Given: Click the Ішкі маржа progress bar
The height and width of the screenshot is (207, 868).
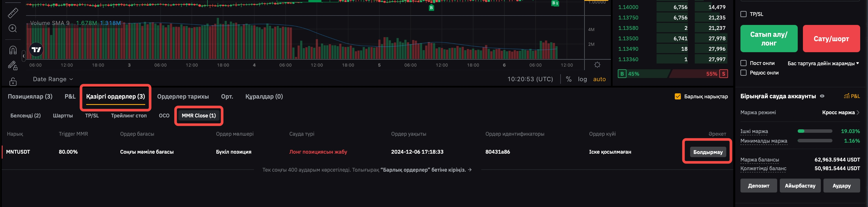Looking at the screenshot, I should [815, 131].
